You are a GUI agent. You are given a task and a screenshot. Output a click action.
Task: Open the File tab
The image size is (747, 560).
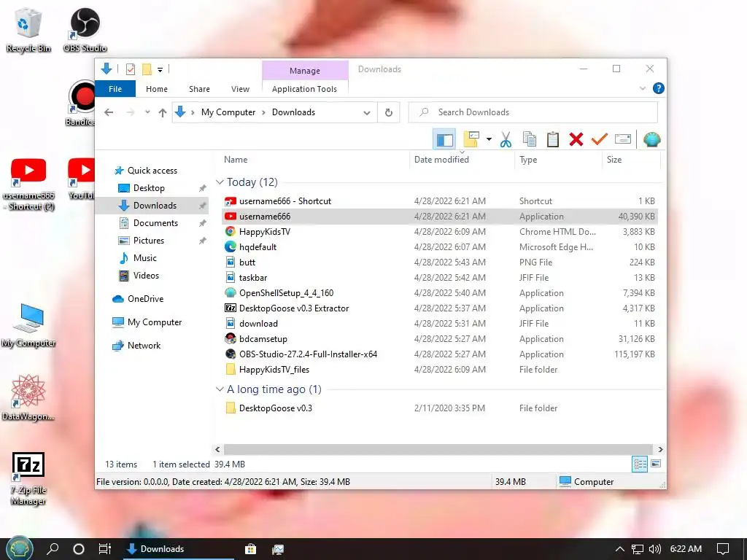pos(115,88)
